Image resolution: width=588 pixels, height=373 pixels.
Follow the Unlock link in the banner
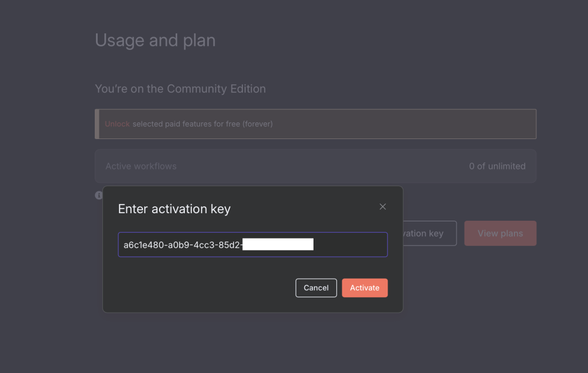pyautogui.click(x=117, y=124)
